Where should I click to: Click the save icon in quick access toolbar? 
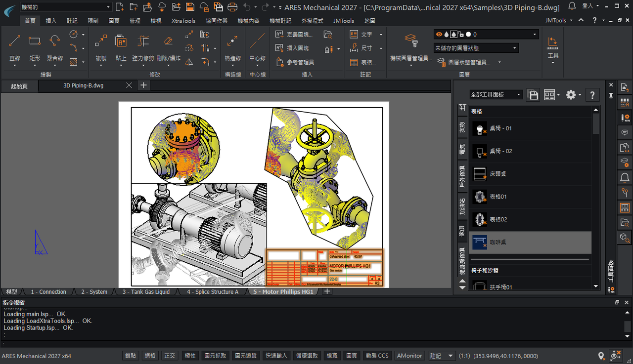[190, 7]
